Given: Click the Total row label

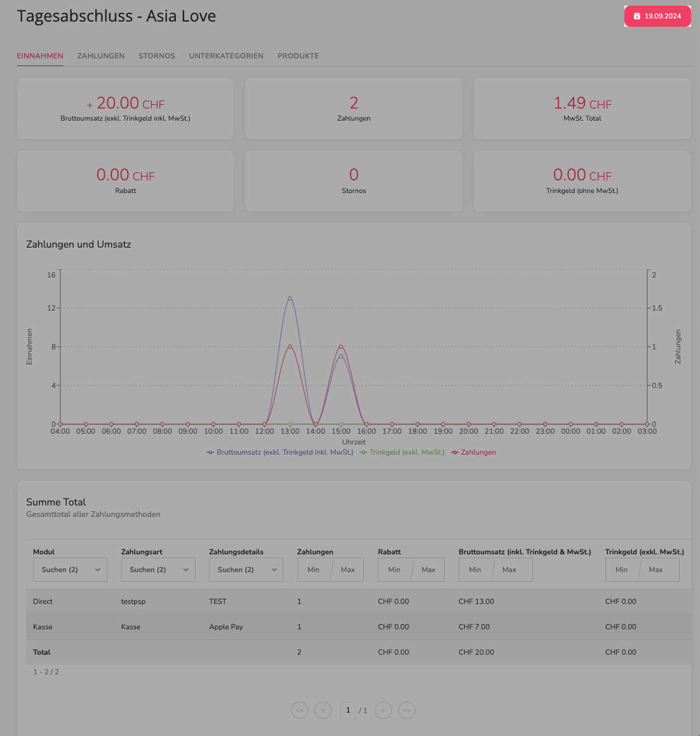Looking at the screenshot, I should (x=42, y=652).
